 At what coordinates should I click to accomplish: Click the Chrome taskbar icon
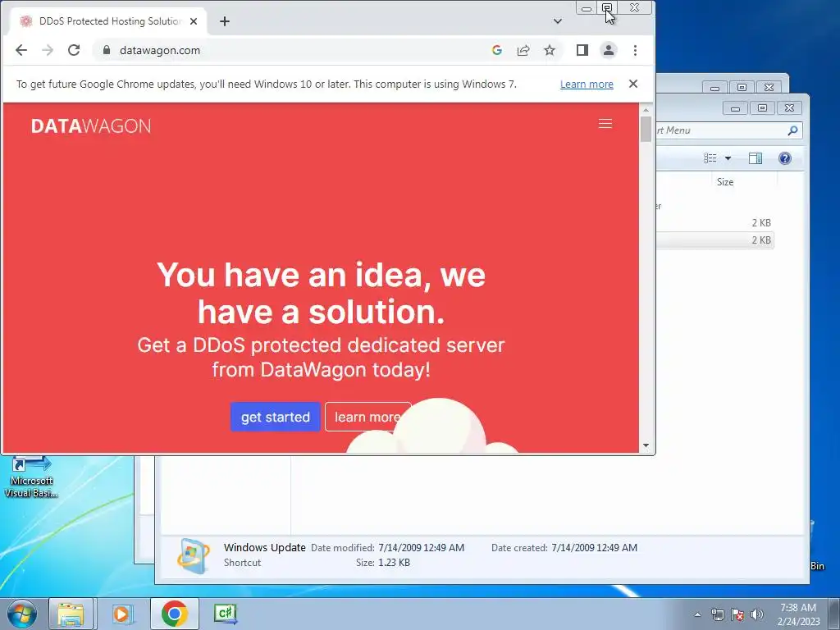tap(174, 614)
